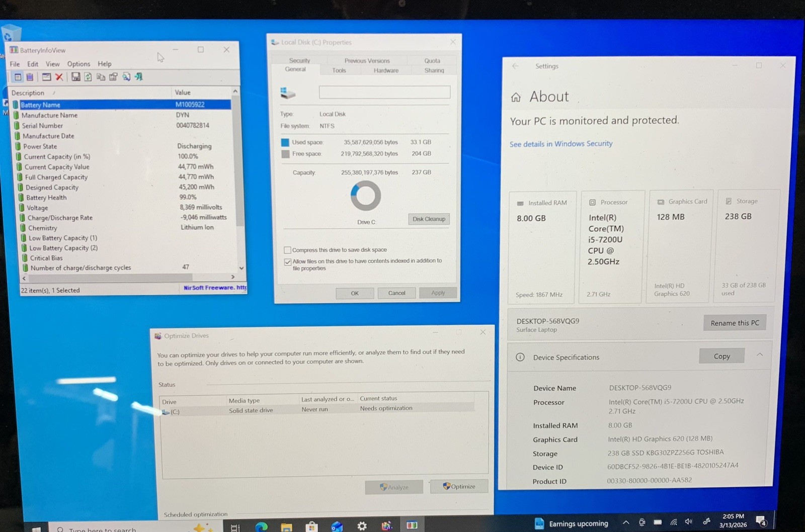Uncheck Allow files on this drive indexed
The image size is (805, 532).
tap(287, 262)
